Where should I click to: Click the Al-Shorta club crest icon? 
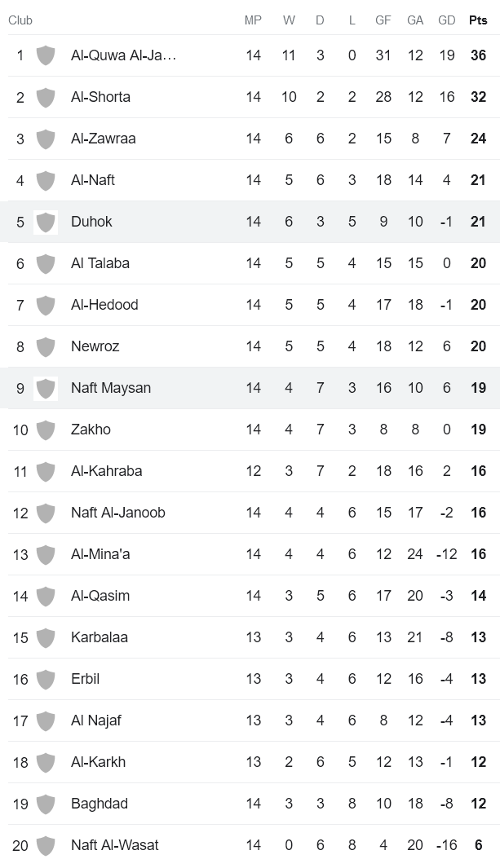coord(46,97)
